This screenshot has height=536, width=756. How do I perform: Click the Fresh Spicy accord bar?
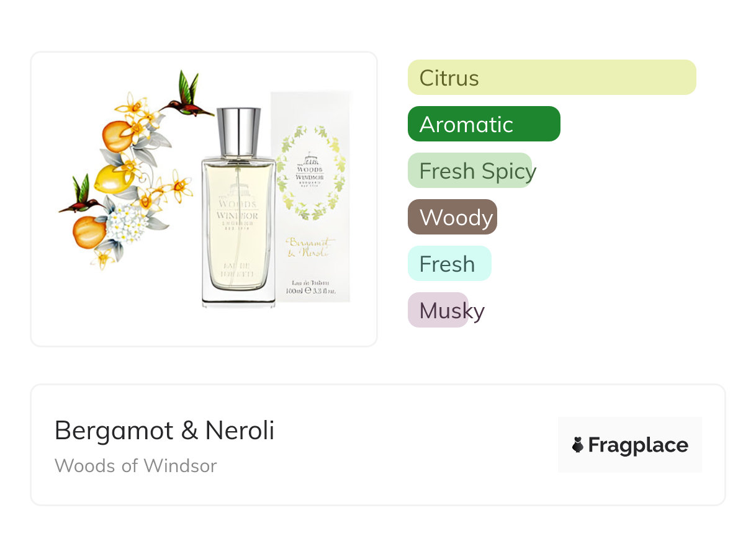470,171
